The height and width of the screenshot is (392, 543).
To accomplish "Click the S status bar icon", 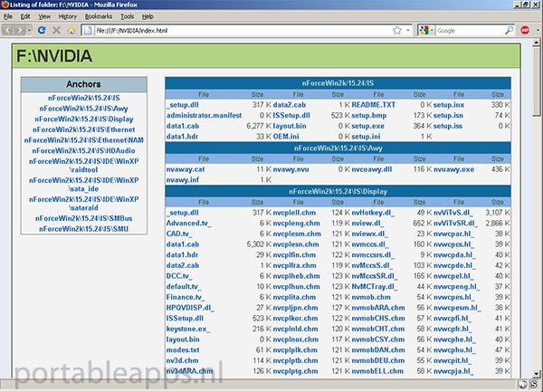I will click(534, 384).
